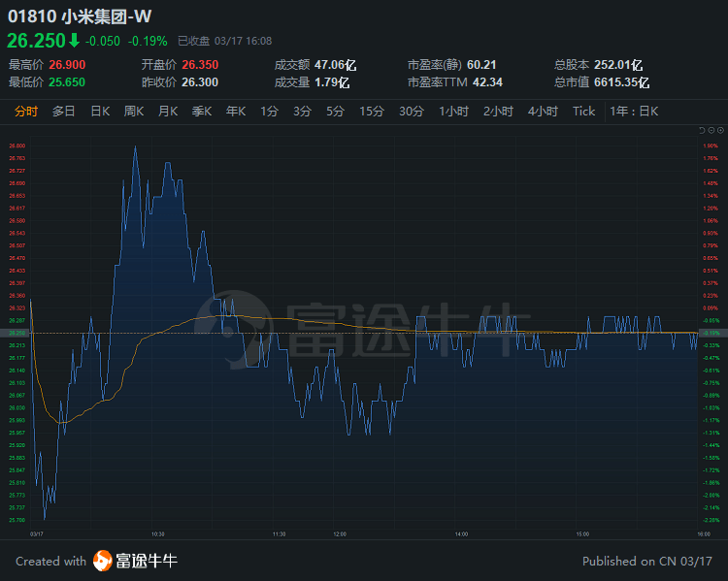The height and width of the screenshot is (581, 728).
Task: Click the 成交量 value 1.79亿
Action: (x=332, y=82)
